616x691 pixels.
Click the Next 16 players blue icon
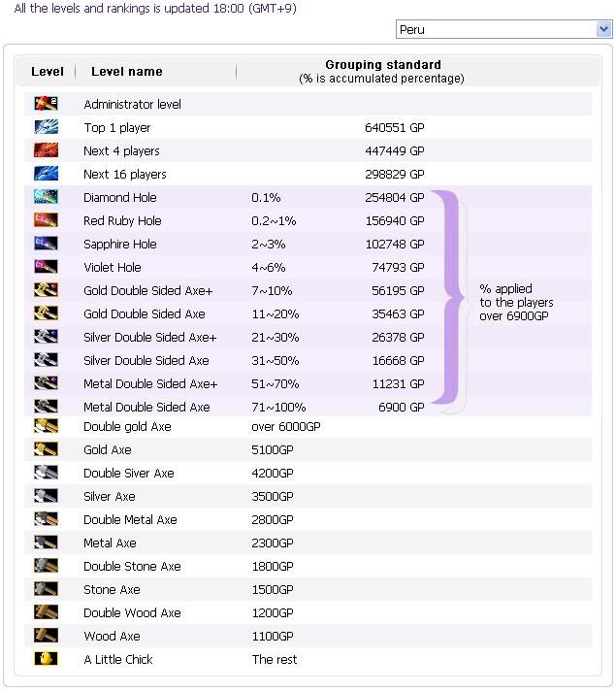[46, 174]
